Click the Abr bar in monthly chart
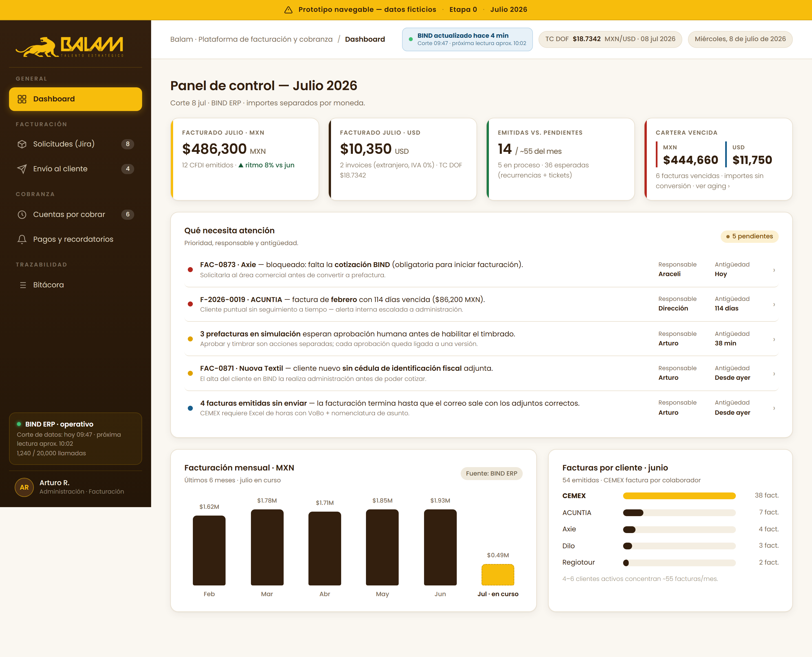This screenshot has height=657, width=812. 325,548
